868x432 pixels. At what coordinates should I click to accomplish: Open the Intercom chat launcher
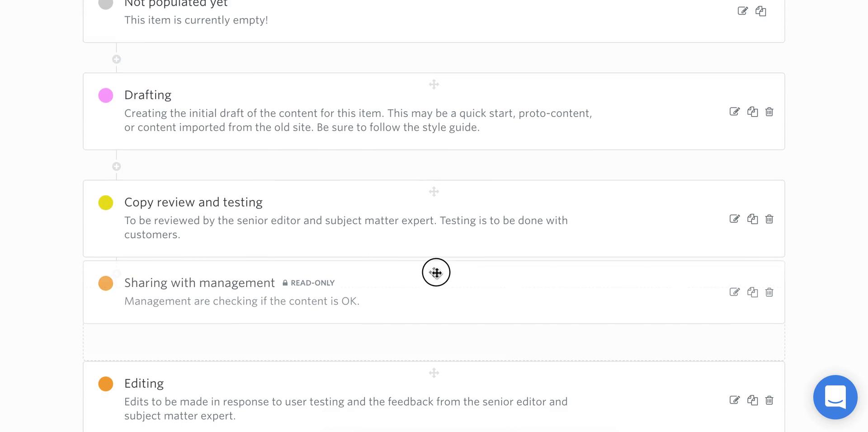coord(835,397)
